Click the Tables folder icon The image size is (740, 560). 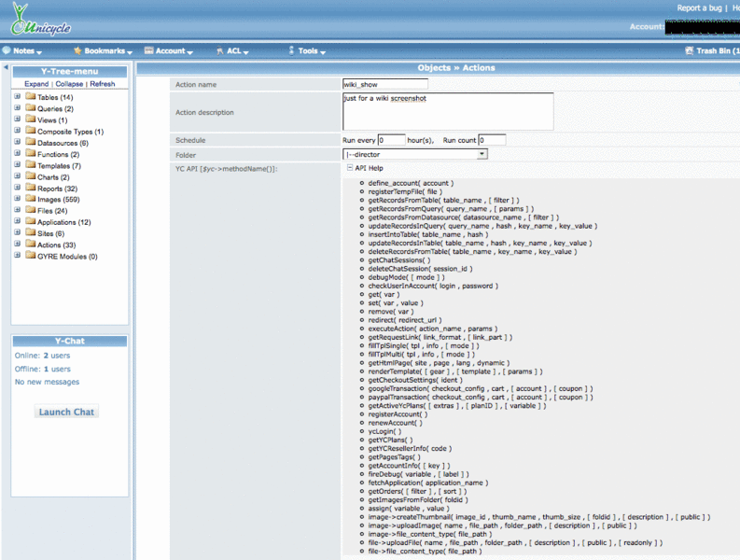coord(30,97)
